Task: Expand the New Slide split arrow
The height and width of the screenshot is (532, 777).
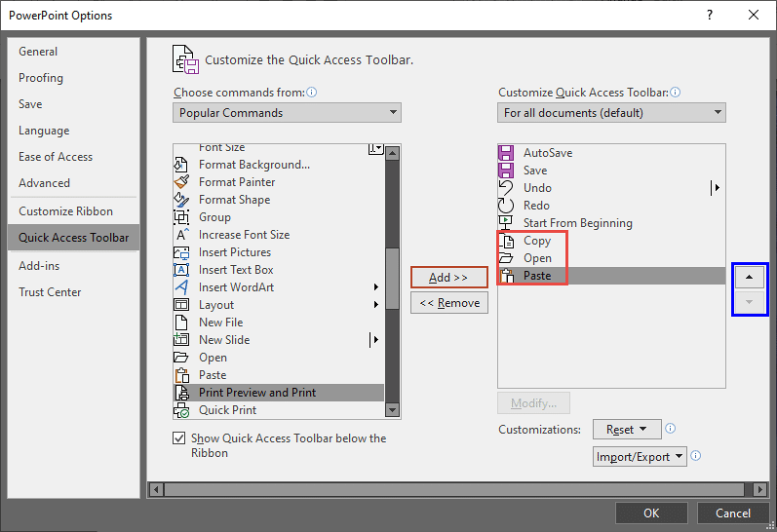Action: [375, 340]
